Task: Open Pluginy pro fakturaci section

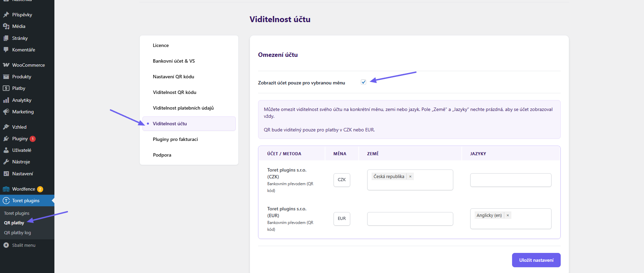Action: (175, 139)
